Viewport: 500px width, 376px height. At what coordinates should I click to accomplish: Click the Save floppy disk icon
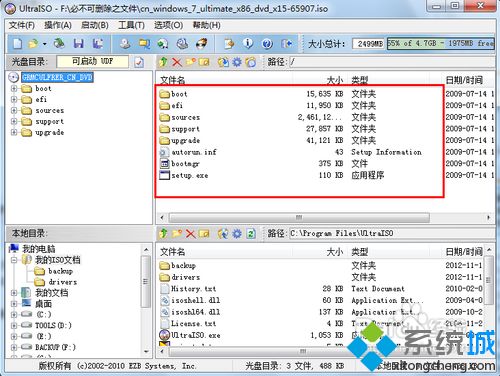pyautogui.click(x=79, y=44)
